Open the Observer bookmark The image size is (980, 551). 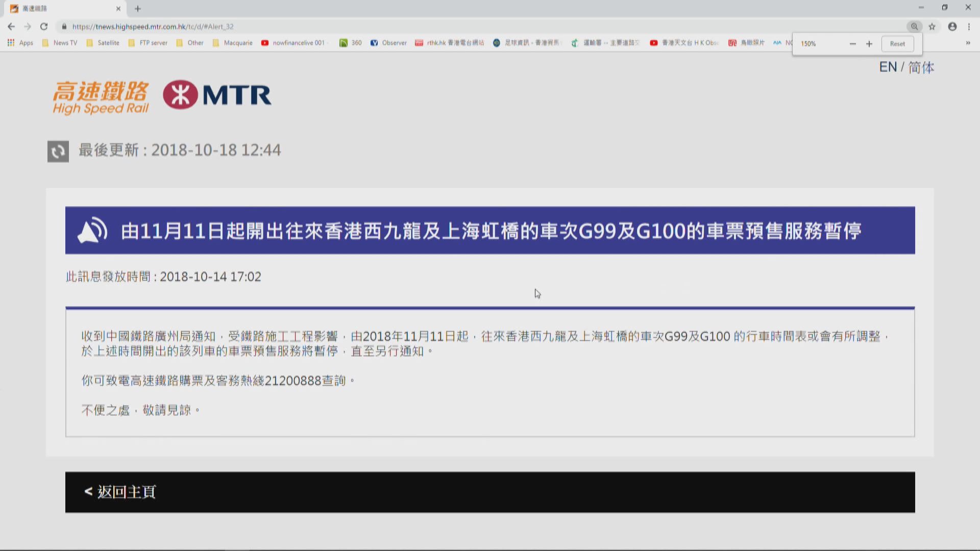tap(389, 43)
